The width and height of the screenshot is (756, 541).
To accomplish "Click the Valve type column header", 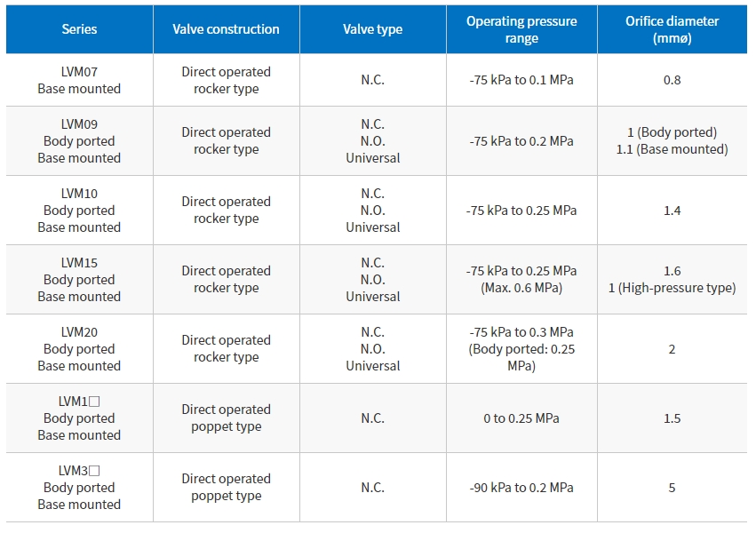I will (x=373, y=29).
